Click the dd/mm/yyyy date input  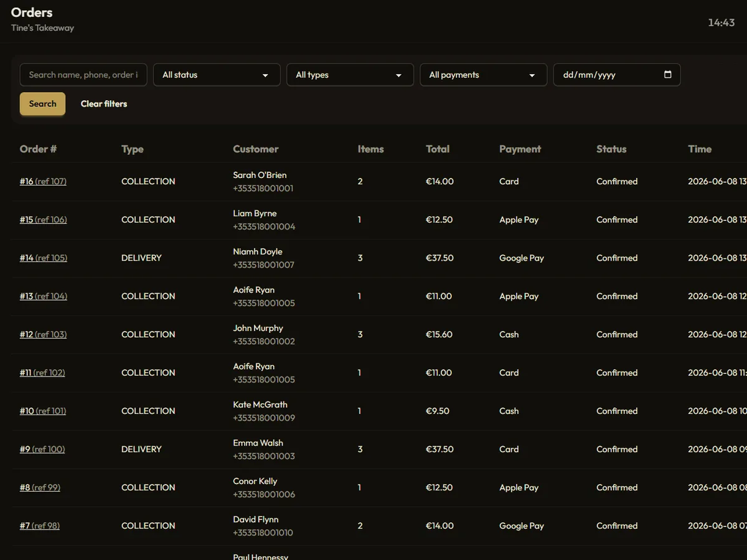[x=617, y=75]
